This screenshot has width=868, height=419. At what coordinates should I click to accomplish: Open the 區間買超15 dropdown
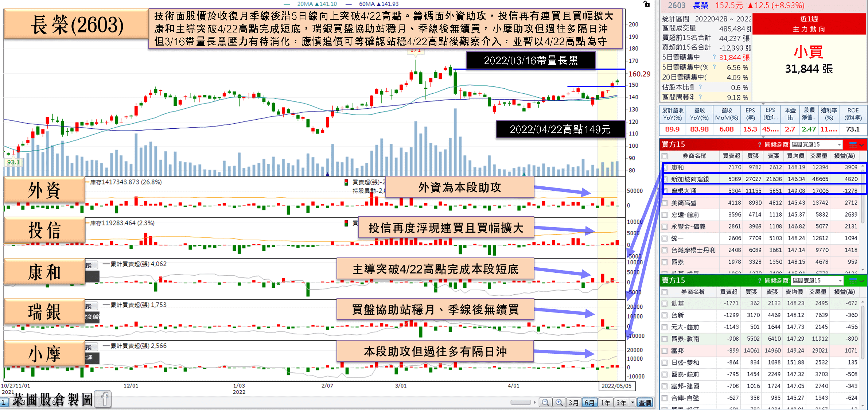point(817,145)
